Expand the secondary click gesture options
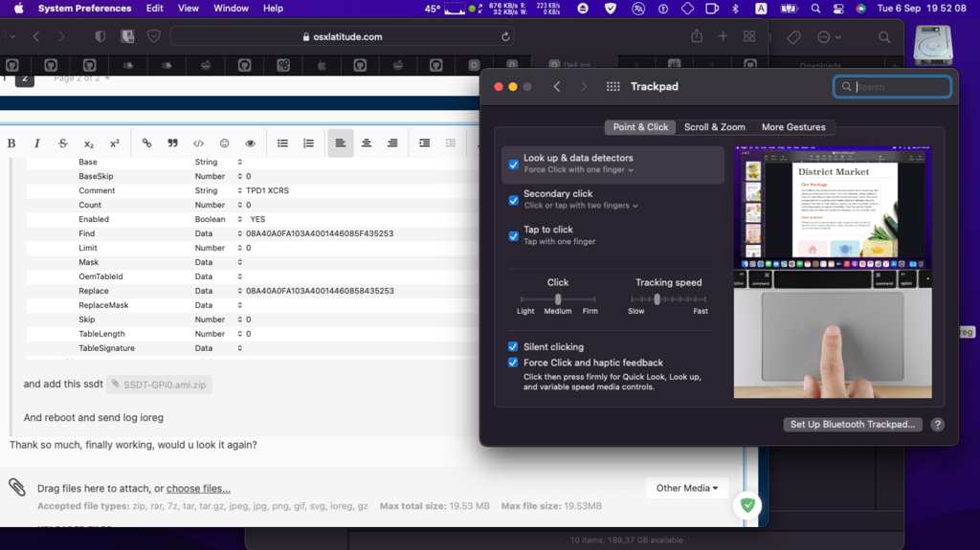This screenshot has height=550, width=980. [x=581, y=206]
